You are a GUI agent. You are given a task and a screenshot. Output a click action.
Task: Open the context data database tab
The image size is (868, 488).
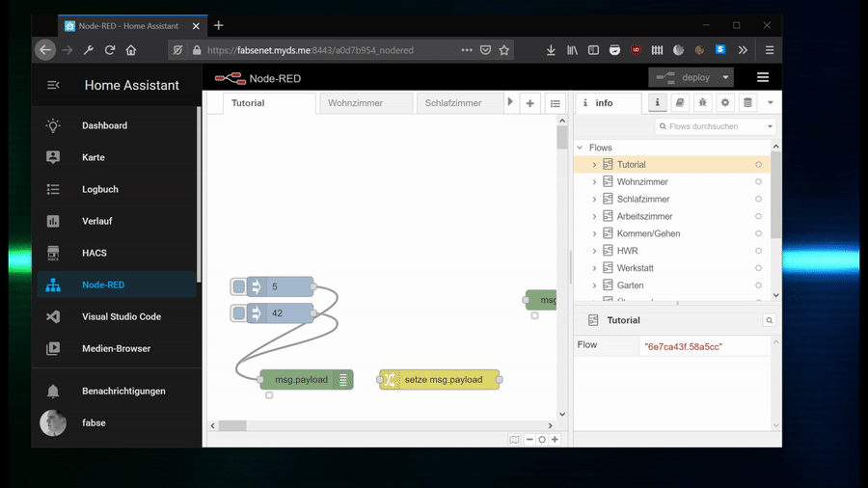pos(747,102)
